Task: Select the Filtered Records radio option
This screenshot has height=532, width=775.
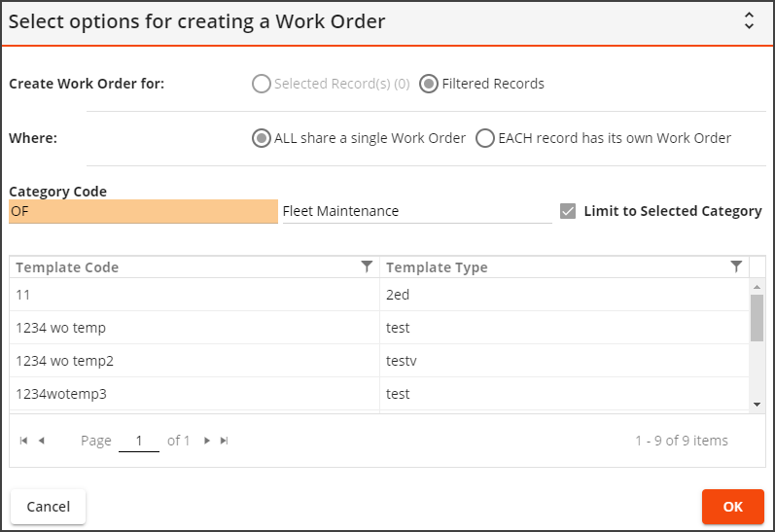Action: click(429, 84)
